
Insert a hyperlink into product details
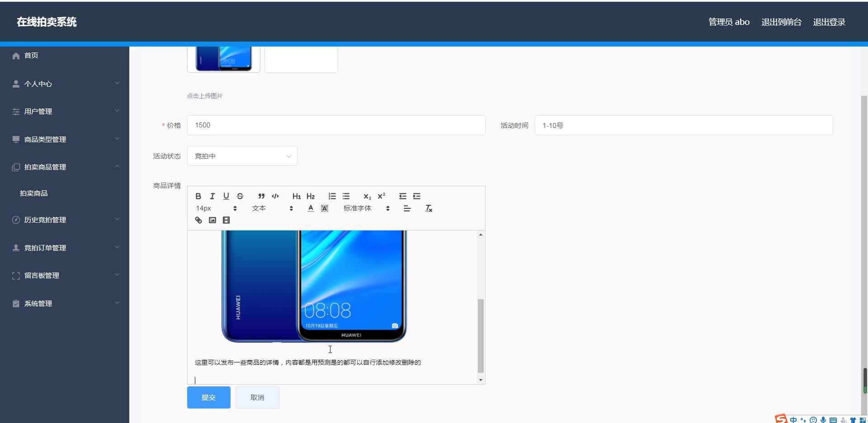tap(198, 220)
